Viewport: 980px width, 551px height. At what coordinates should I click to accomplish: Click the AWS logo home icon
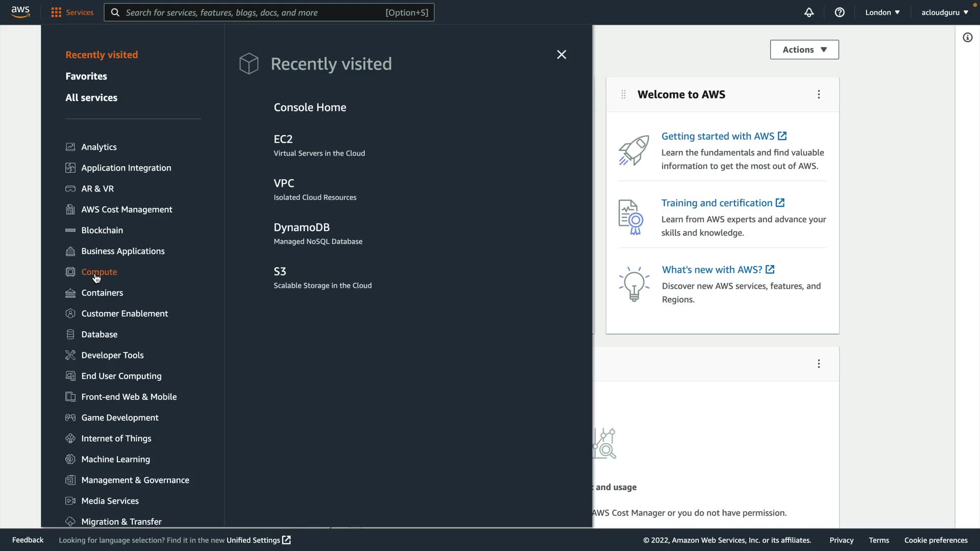tap(20, 12)
